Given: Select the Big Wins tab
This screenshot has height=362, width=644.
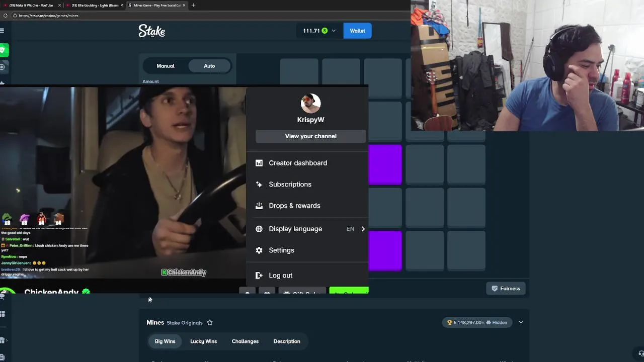Looking at the screenshot, I should [165, 341].
